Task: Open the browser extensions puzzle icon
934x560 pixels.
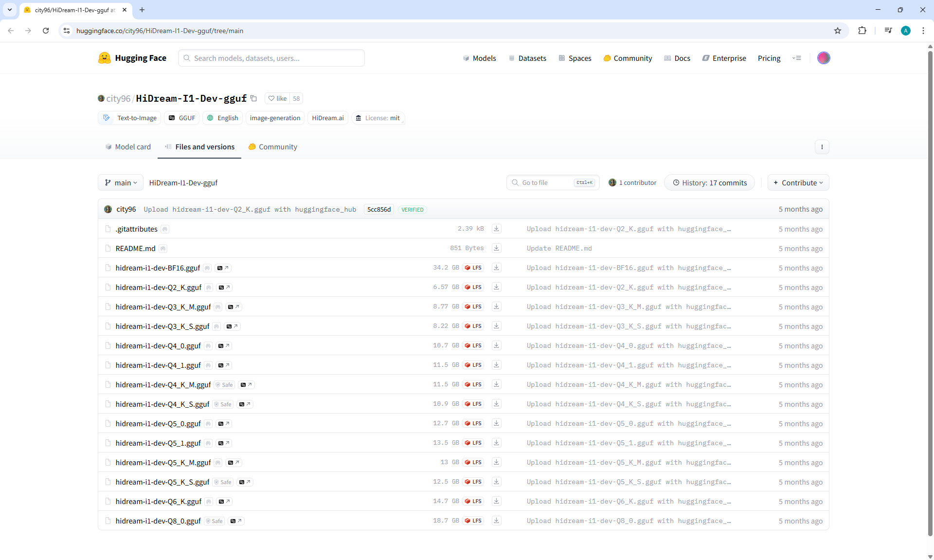Action: click(x=862, y=31)
